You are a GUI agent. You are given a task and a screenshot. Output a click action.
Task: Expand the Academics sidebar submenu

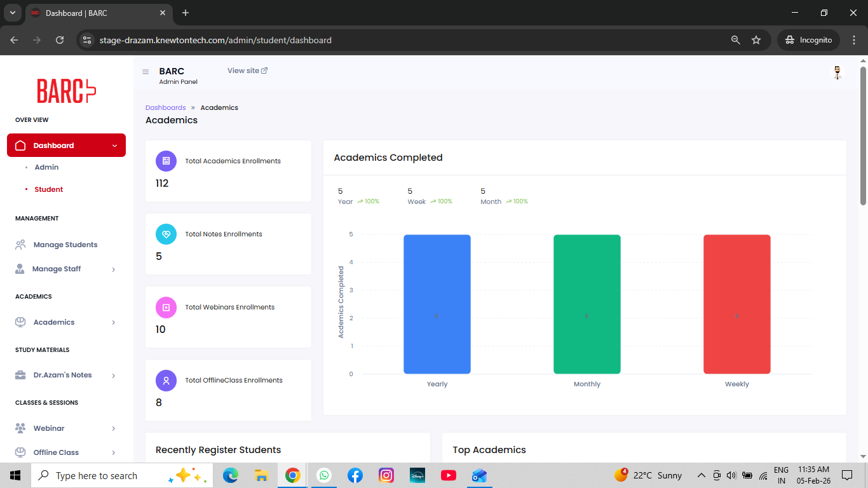pos(114,323)
